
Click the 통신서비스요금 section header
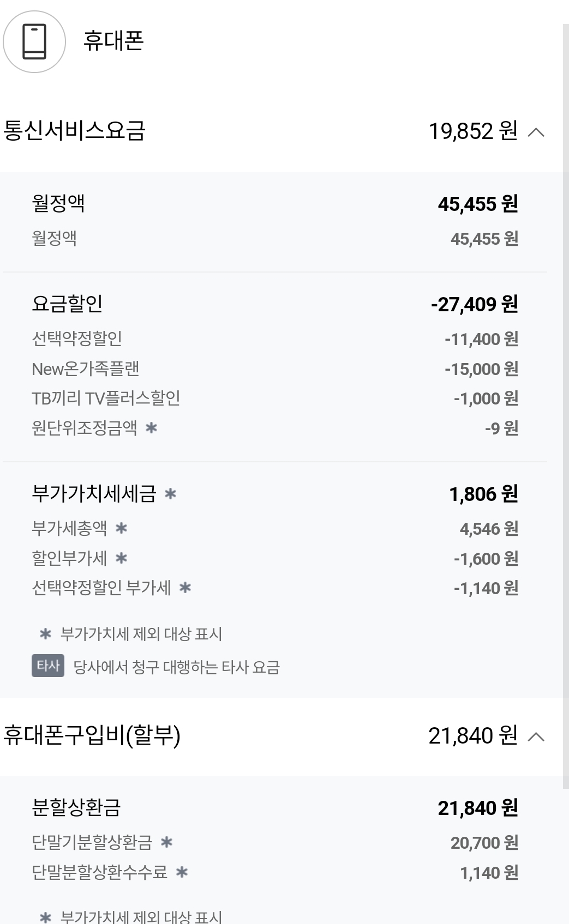point(74,131)
